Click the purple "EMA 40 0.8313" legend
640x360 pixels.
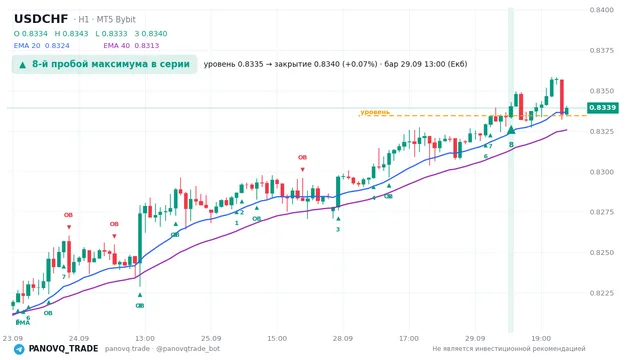coord(131,46)
